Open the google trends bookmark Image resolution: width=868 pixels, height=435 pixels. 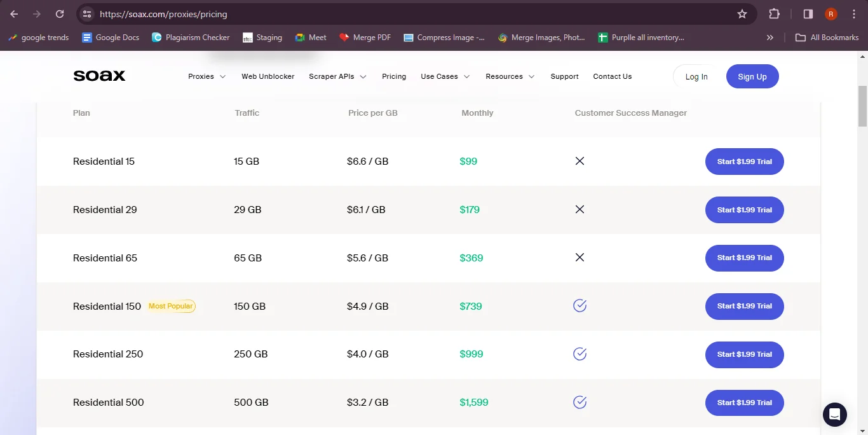38,38
